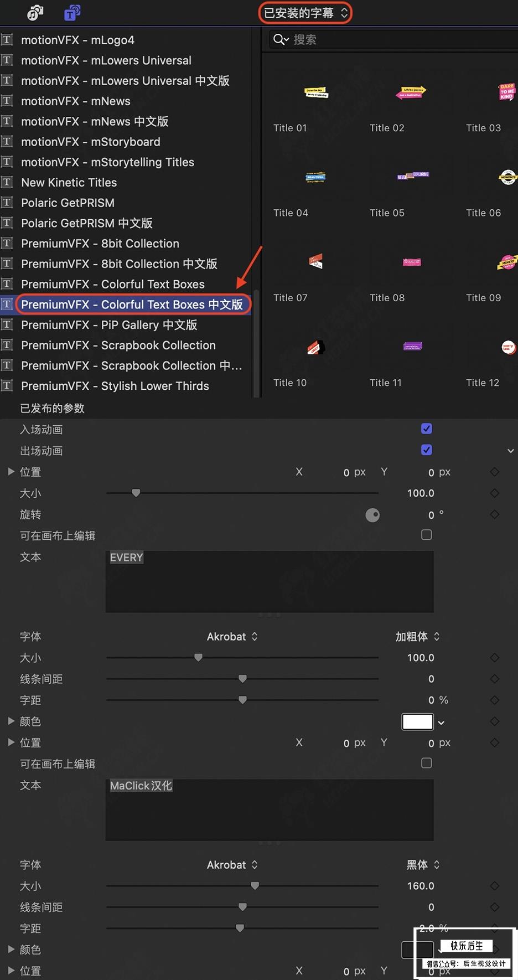Screen dimensions: 518x980
Task: Click the 大小 slider on the 160.0 row
Action: click(242, 886)
